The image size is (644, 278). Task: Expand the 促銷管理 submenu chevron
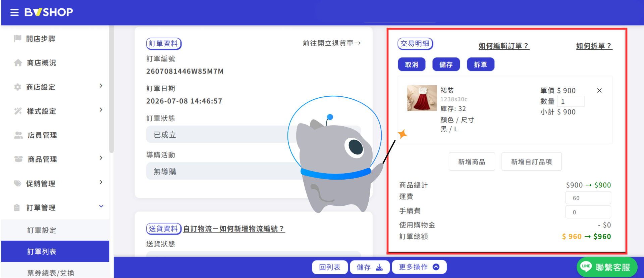[x=101, y=182]
